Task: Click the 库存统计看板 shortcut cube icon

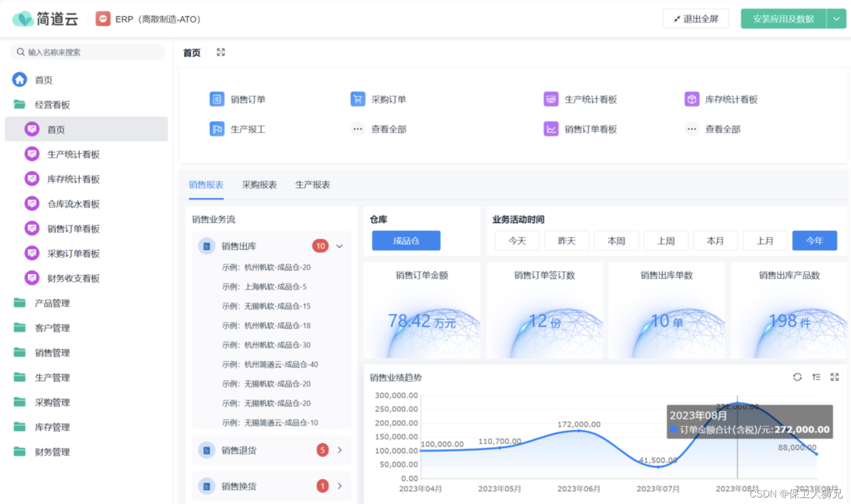Action: (692, 99)
